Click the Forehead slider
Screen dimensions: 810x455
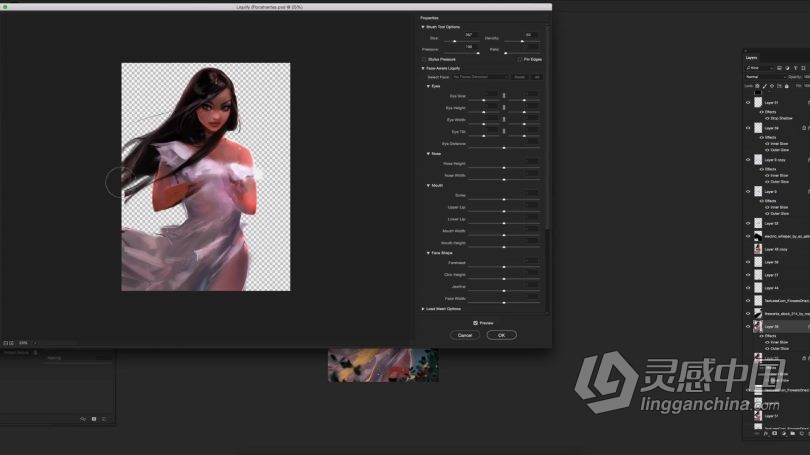point(504,267)
